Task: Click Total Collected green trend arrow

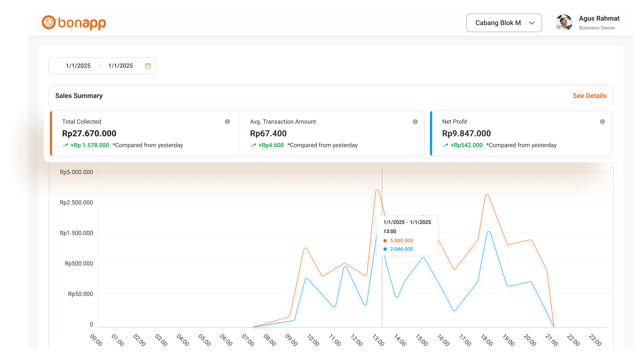Action: pyautogui.click(x=65, y=145)
